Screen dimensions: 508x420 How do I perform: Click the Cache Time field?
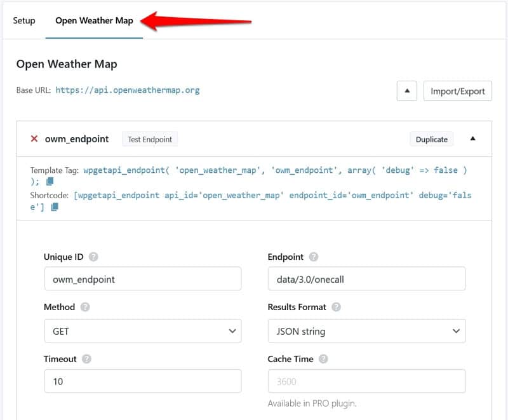pyautogui.click(x=367, y=381)
